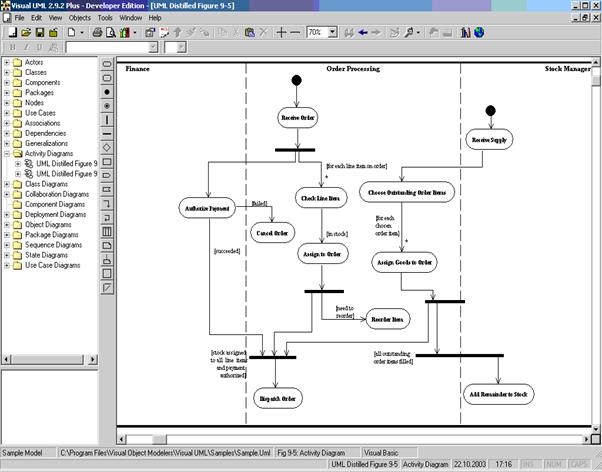
Task: Click the Order Processing swimlane header
Action: pyautogui.click(x=353, y=69)
